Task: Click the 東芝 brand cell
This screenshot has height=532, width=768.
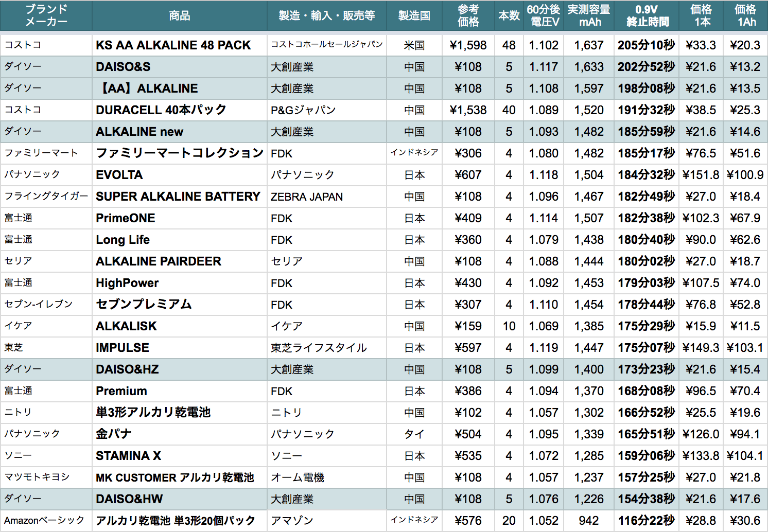Action: click(46, 348)
